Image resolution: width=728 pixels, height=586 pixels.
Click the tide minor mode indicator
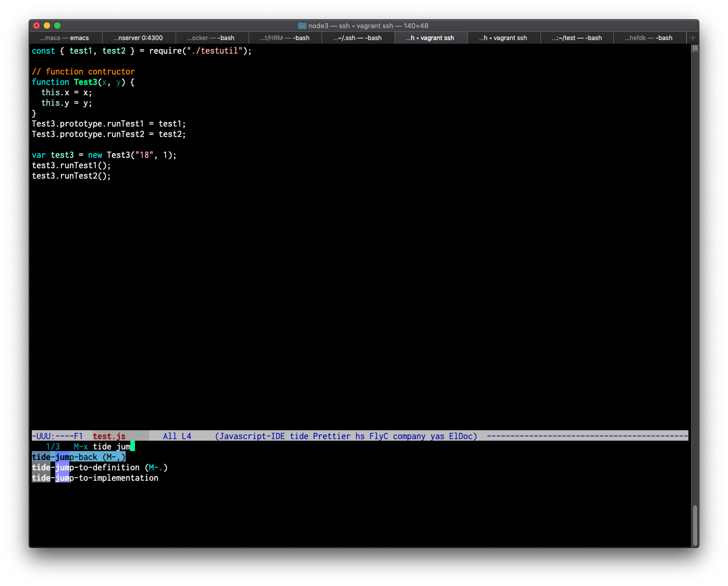[x=300, y=436]
